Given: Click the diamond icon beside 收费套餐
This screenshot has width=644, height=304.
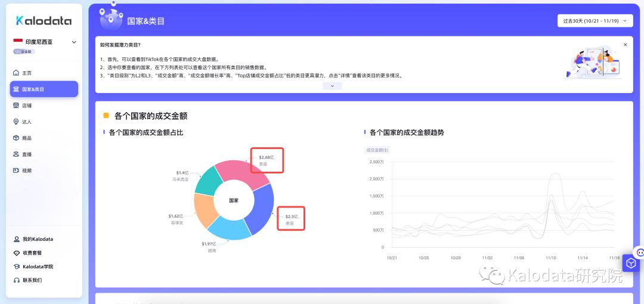Looking at the screenshot, I should 17,253.
